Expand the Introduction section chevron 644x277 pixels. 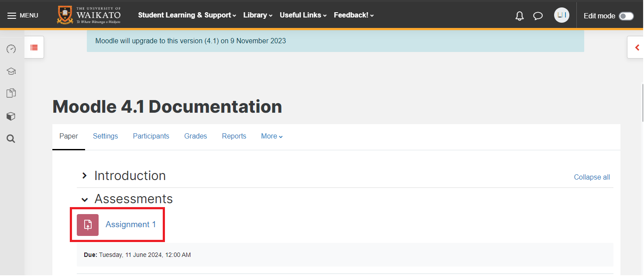tap(85, 176)
